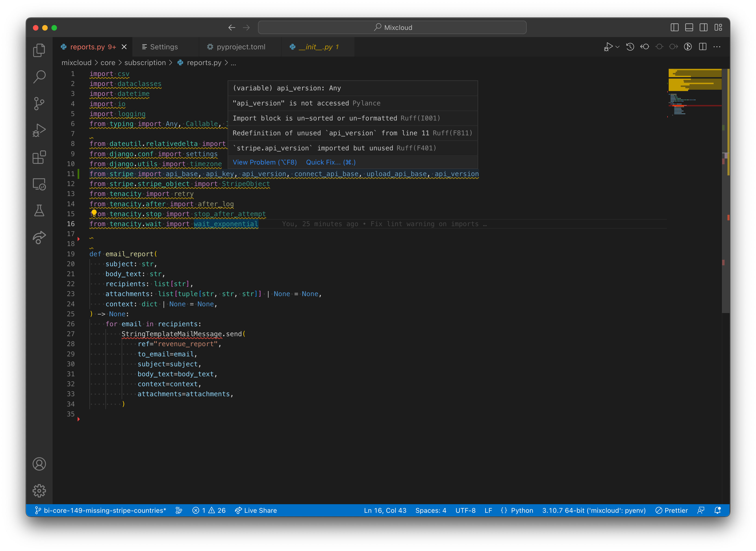Click StringTemplateMailMessage on line 27
Viewport: 756px width, 551px height.
172,334
